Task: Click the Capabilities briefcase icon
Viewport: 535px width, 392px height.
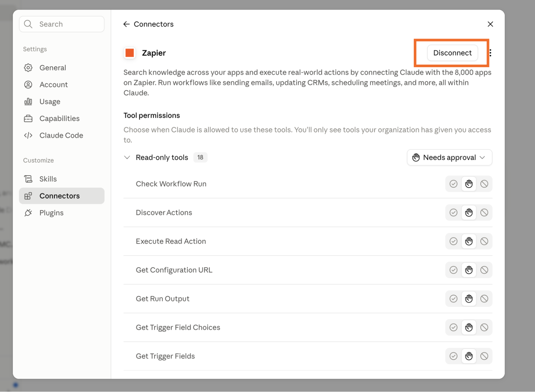Action: [x=28, y=118]
